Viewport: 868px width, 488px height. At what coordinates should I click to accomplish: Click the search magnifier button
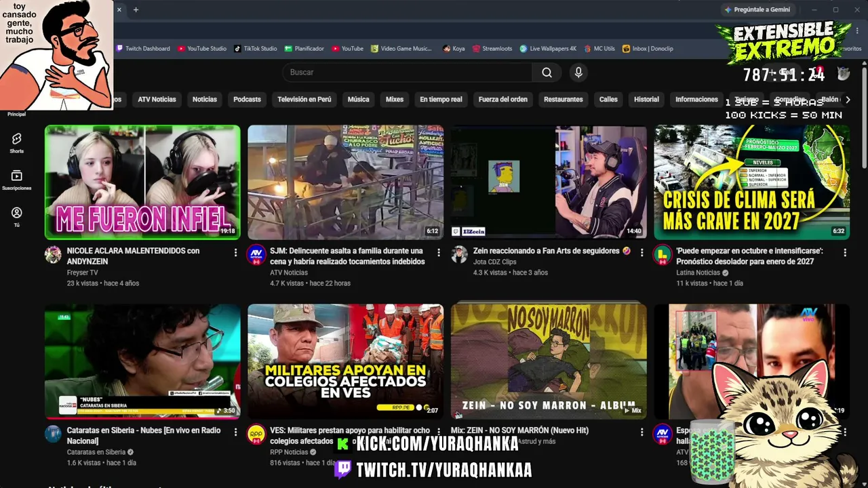click(547, 73)
